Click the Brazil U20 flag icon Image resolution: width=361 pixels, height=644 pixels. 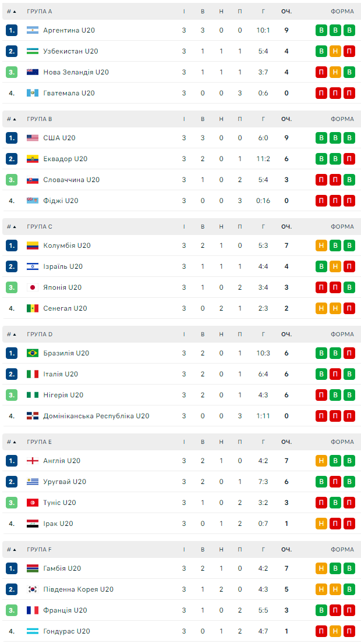[33, 353]
